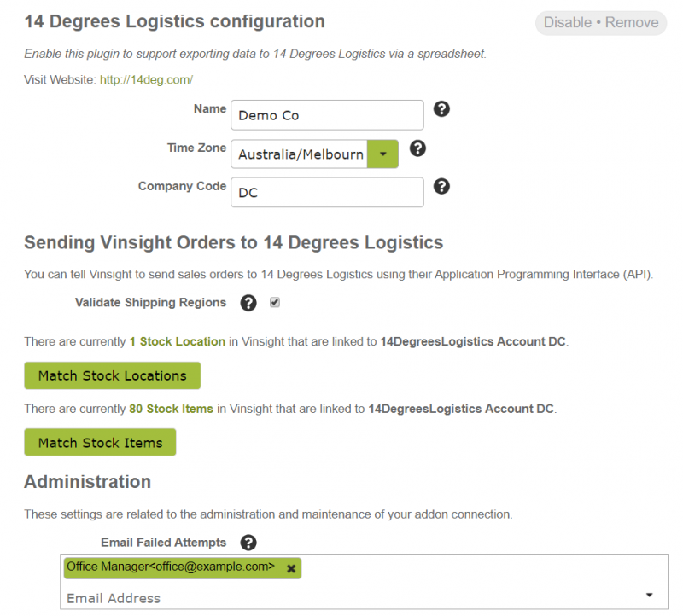
Task: Expand the Email Address dropdown
Action: point(650,594)
